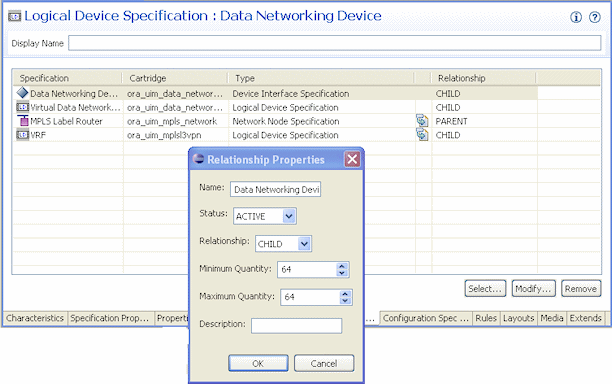
Task: Click the MPLS Label Router node icon
Action: (x=23, y=121)
